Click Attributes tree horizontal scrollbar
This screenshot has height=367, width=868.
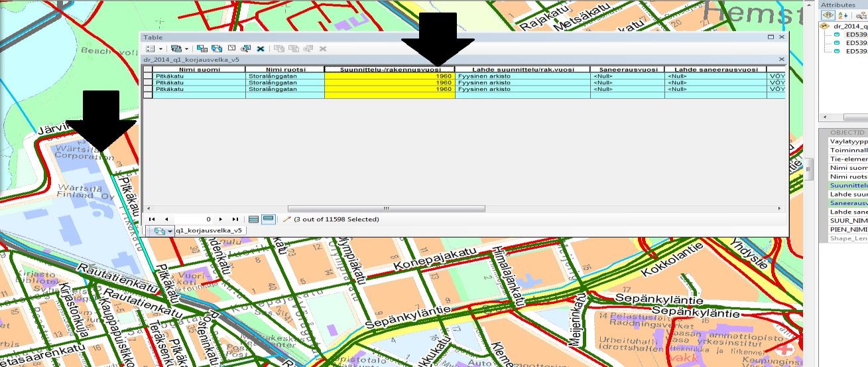pyautogui.click(x=856, y=117)
